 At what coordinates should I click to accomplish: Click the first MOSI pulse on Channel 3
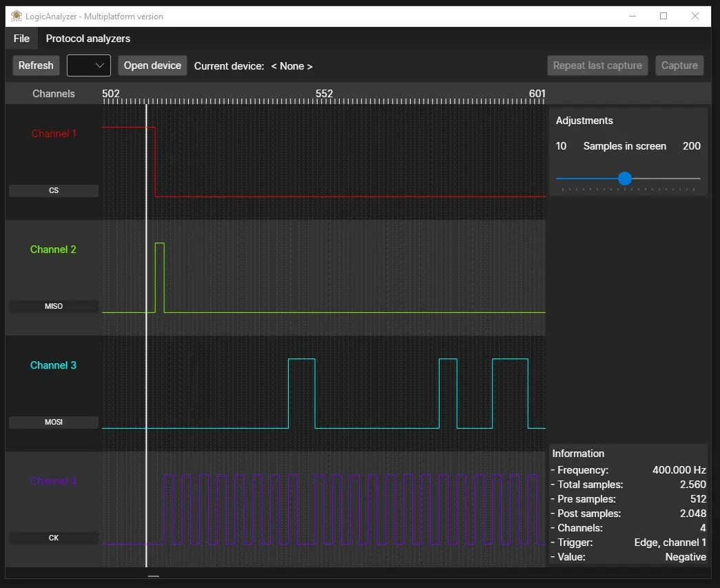pyautogui.click(x=302, y=393)
